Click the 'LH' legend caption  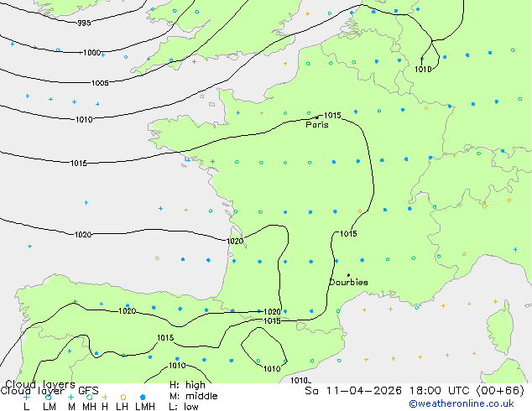coord(123,407)
